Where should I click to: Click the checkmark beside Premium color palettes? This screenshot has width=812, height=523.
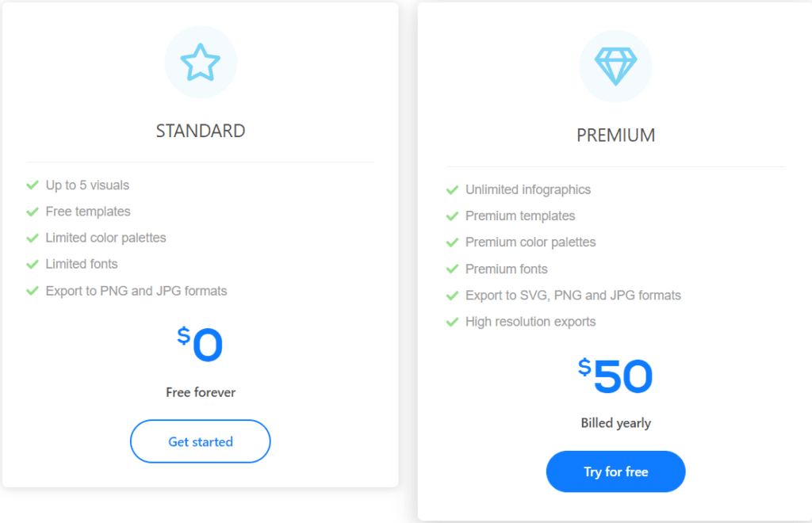[x=452, y=242]
